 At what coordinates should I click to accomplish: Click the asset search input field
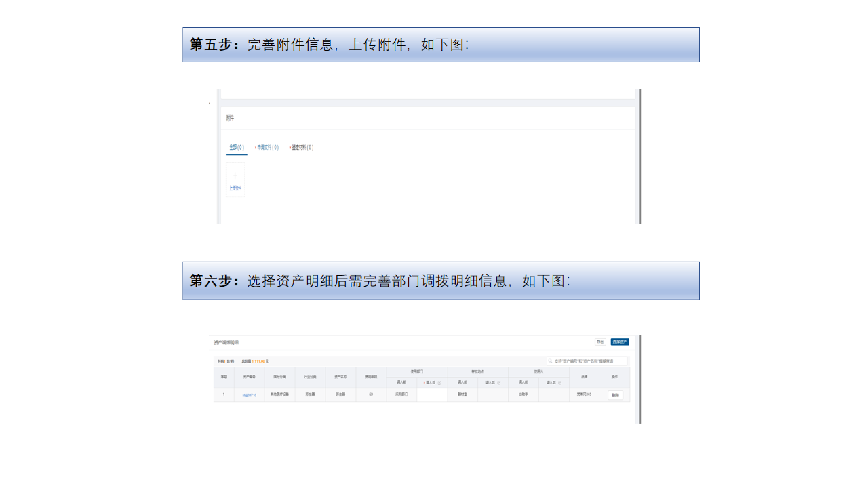[x=590, y=361]
